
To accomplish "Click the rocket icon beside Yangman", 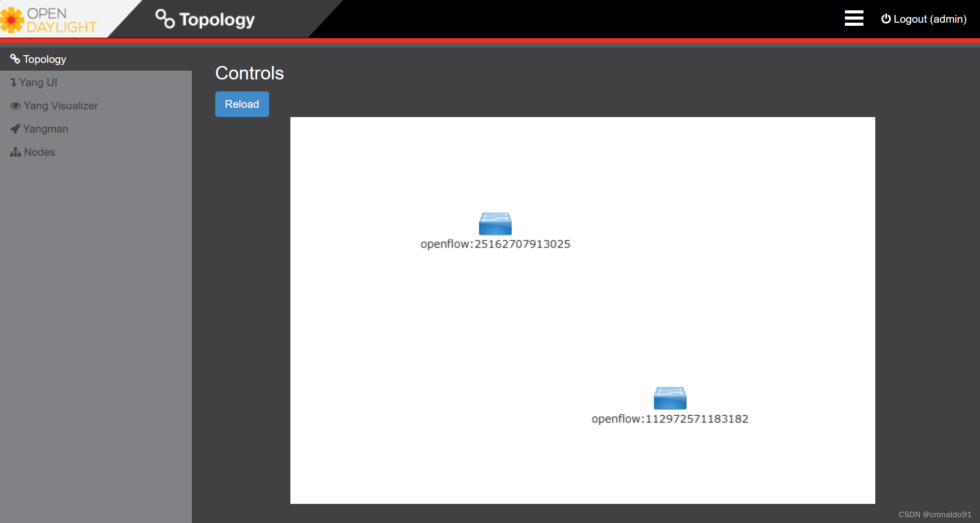I will [x=15, y=129].
